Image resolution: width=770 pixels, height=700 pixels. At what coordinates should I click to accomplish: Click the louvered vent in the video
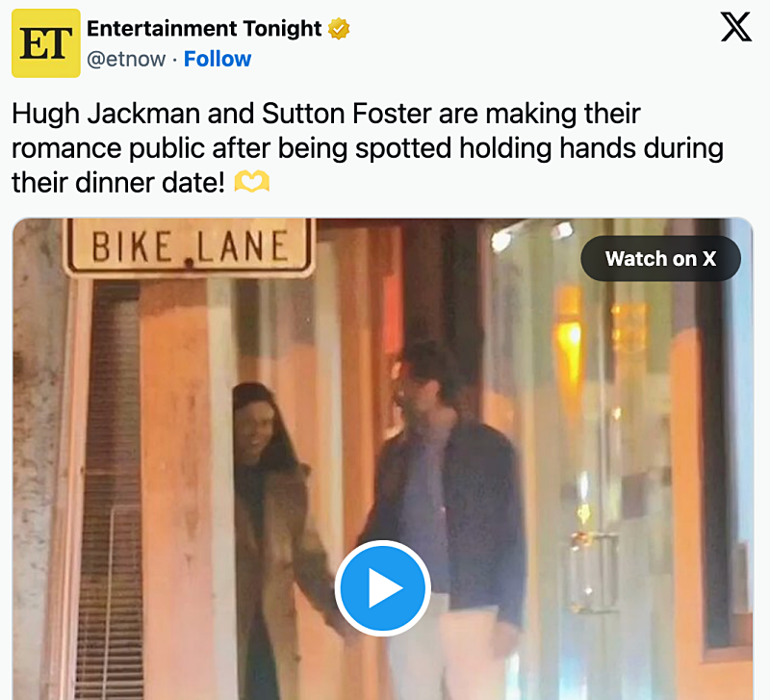pos(111,491)
